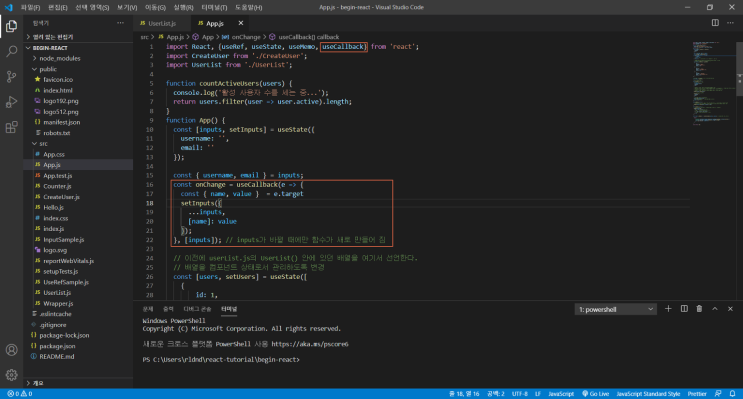Change language mode JavaScript in status bar
This screenshot has width=743, height=399.
coord(561,394)
